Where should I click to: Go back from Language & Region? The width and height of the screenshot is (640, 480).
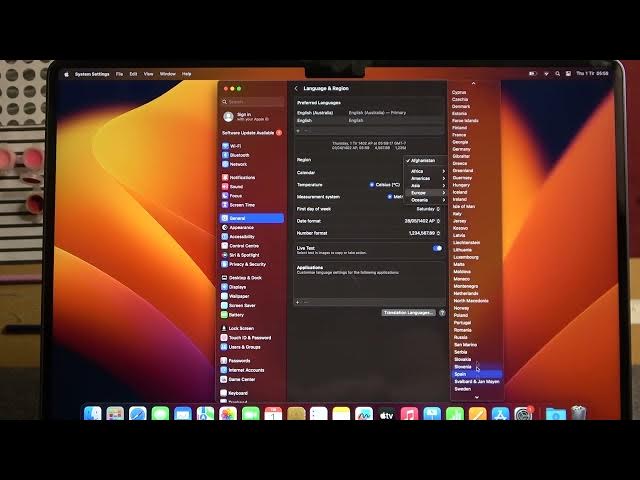point(296,88)
